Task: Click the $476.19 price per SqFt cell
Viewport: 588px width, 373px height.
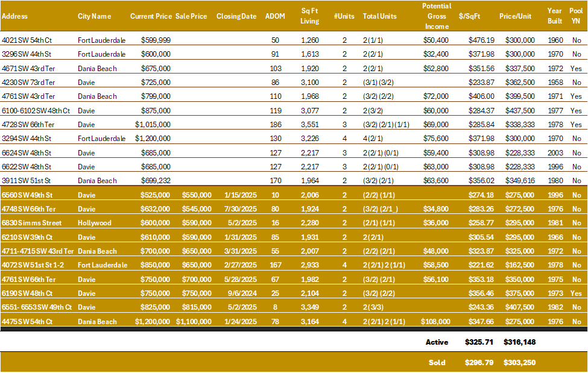Action: [x=481, y=40]
